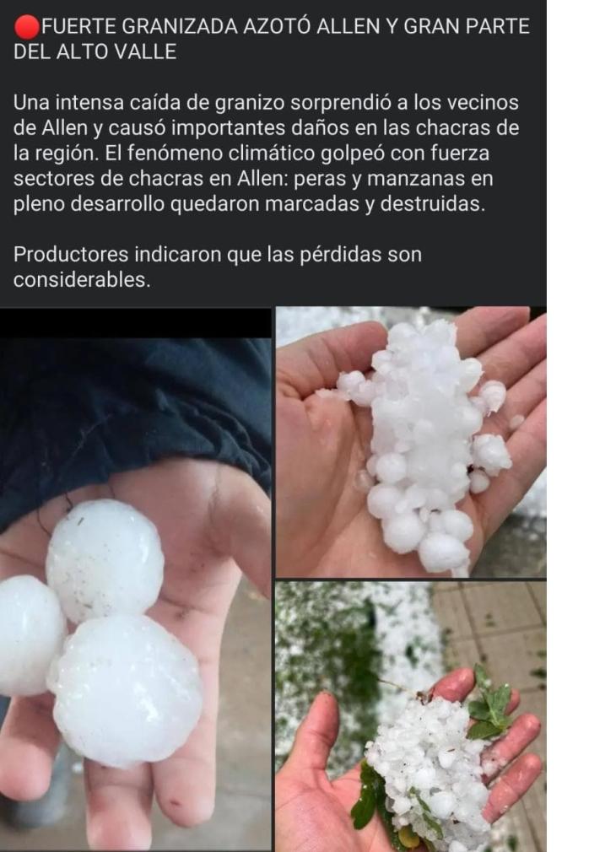This screenshot has width=616, height=852.
Task: Click the blank white margin beside the post
Action: 581,426
